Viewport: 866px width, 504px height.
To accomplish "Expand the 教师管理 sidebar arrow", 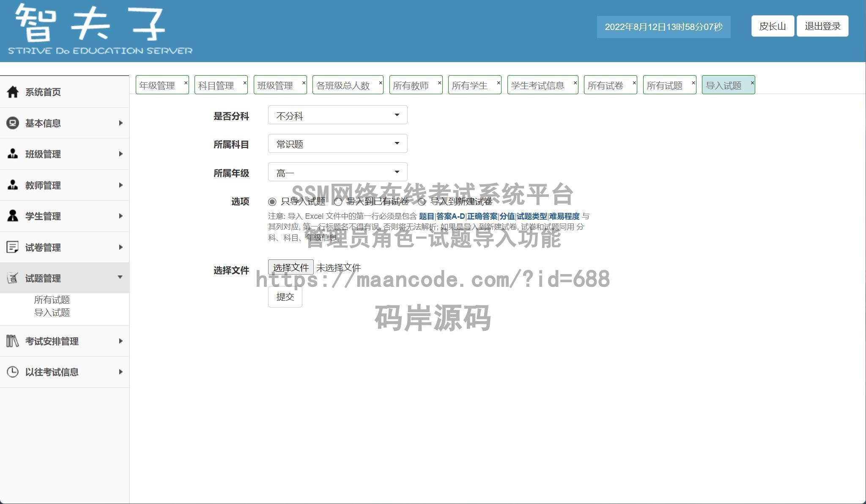I will point(121,185).
